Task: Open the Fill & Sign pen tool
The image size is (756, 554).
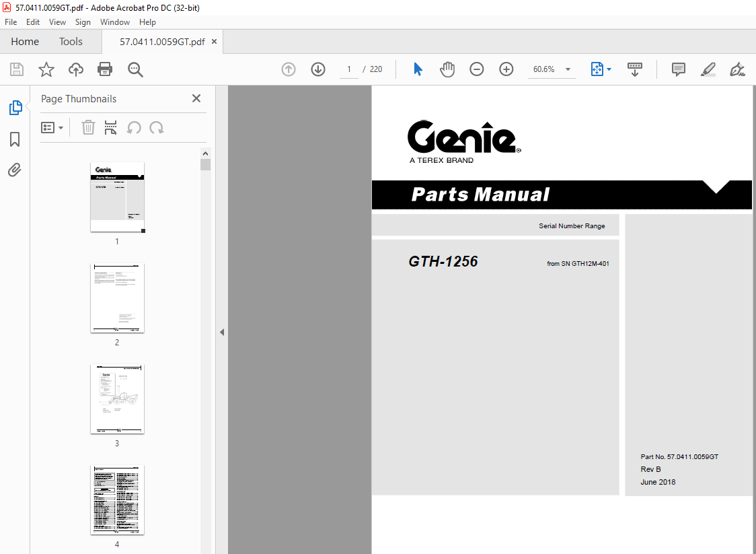Action: click(x=737, y=69)
